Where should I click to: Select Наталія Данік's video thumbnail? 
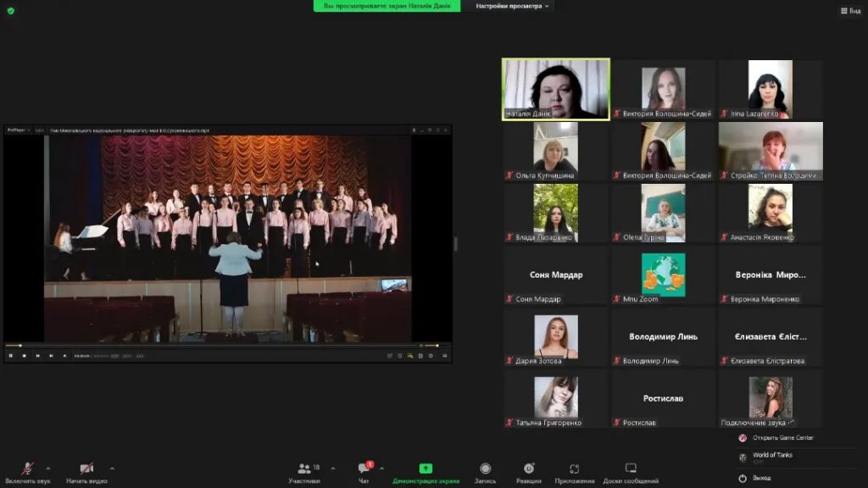coord(555,89)
